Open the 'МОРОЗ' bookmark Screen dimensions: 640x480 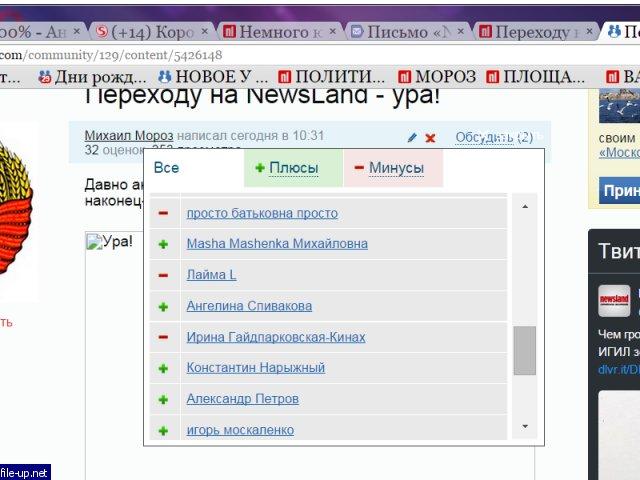[437, 77]
